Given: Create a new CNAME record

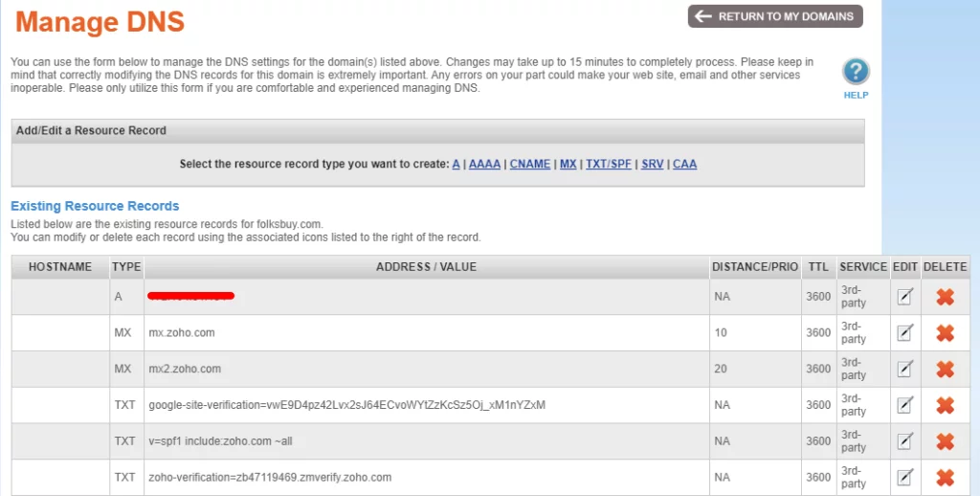Looking at the screenshot, I should tap(530, 165).
